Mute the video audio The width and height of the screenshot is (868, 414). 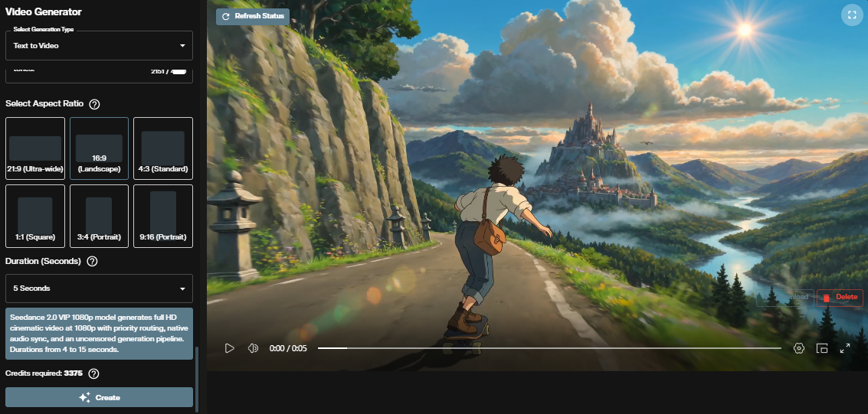(x=253, y=348)
